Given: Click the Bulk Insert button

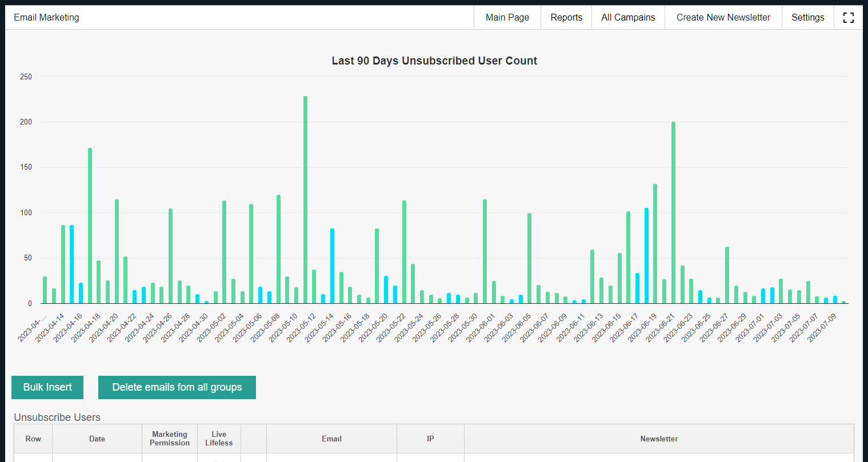Looking at the screenshot, I should 47,387.
